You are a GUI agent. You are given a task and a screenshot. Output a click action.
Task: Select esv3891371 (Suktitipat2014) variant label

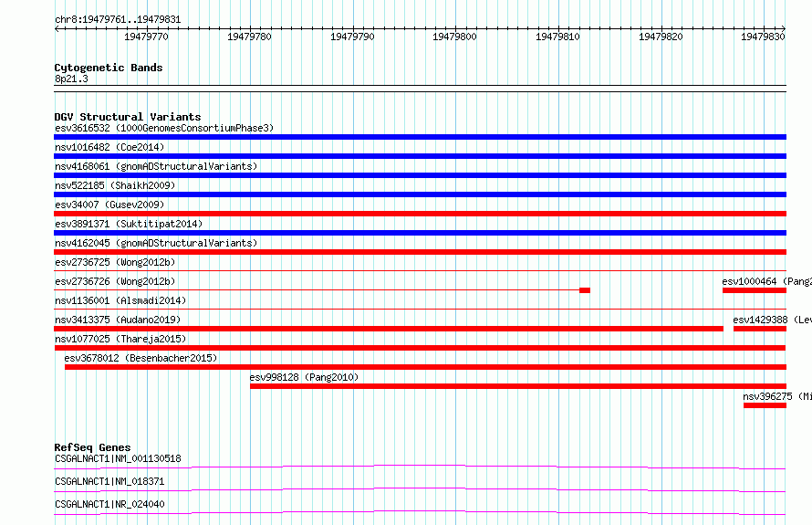[129, 224]
